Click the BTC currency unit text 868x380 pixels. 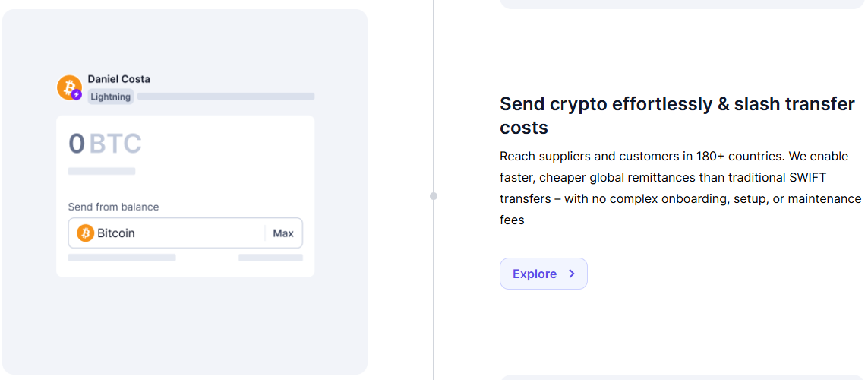(115, 144)
